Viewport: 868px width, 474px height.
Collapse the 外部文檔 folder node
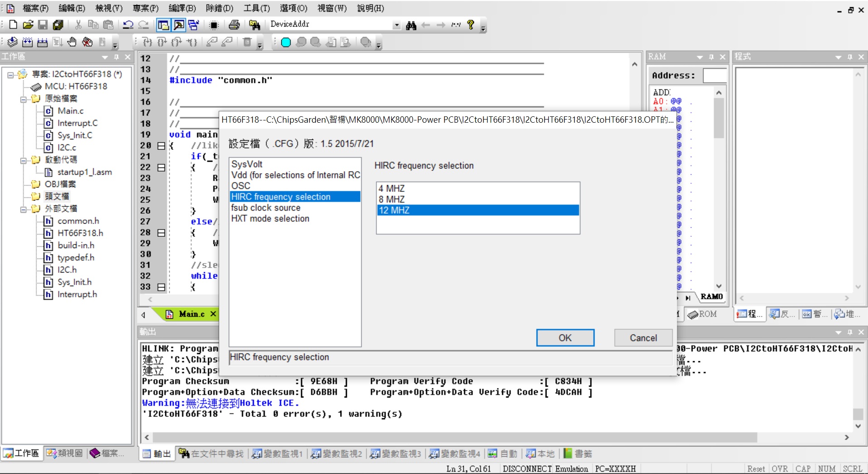pos(23,209)
